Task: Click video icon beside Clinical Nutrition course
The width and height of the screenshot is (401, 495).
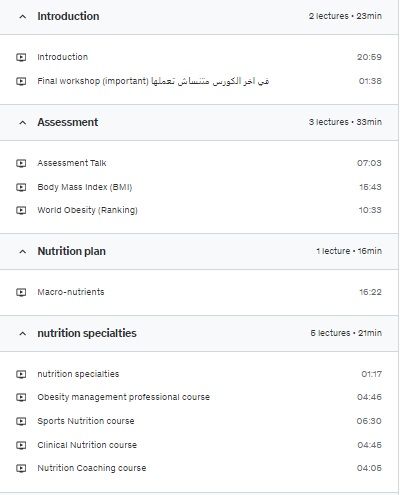Action: click(x=21, y=445)
